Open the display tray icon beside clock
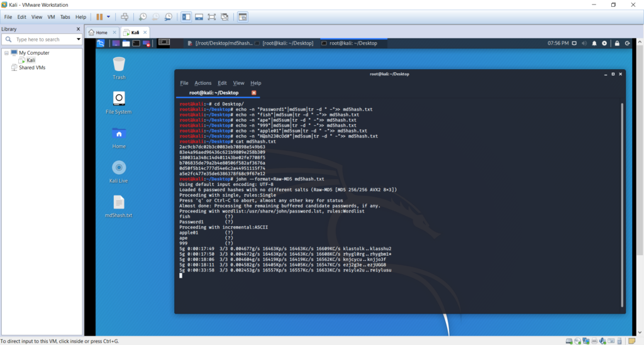Screen dimensions: 644x345 pos(574,43)
